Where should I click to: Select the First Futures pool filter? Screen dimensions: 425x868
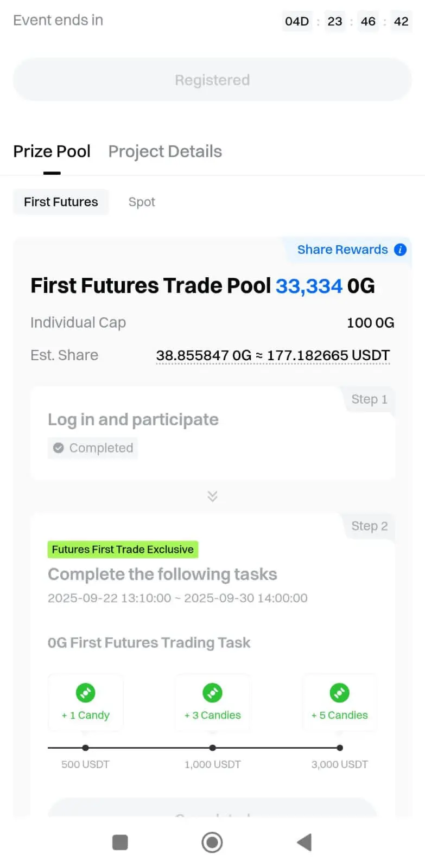click(61, 202)
